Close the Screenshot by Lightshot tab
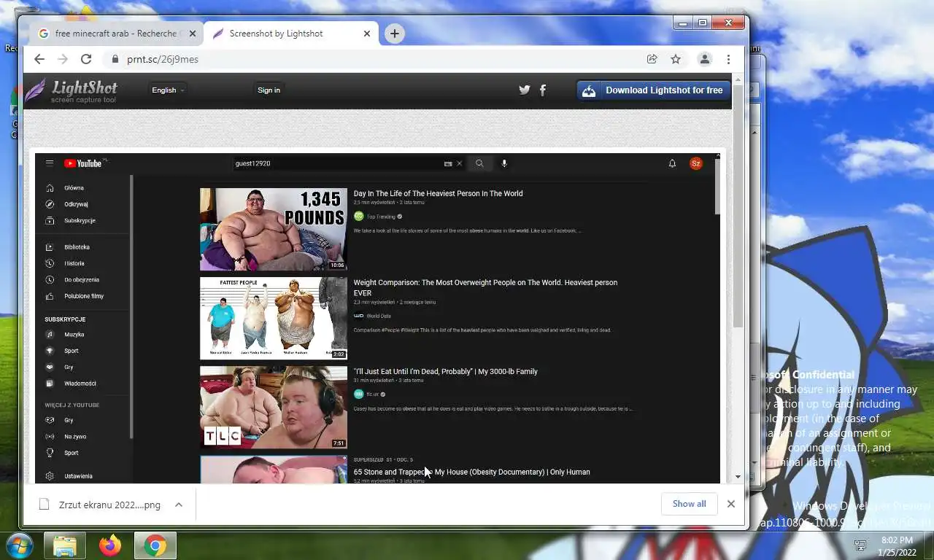 (x=367, y=34)
